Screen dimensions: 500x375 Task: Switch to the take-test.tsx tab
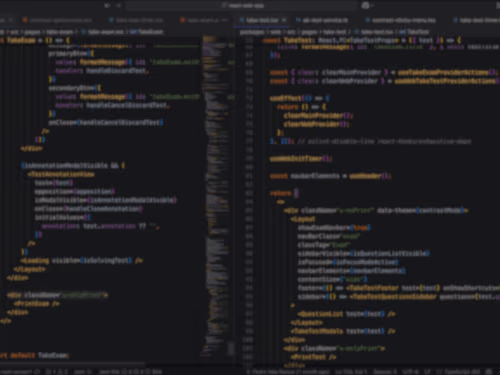pyautogui.click(x=263, y=20)
